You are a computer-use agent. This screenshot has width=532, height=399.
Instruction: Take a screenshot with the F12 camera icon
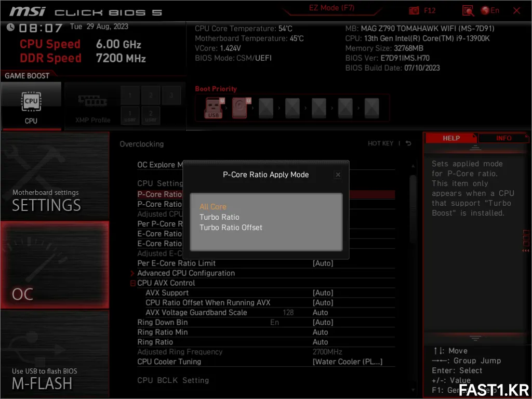pos(414,10)
